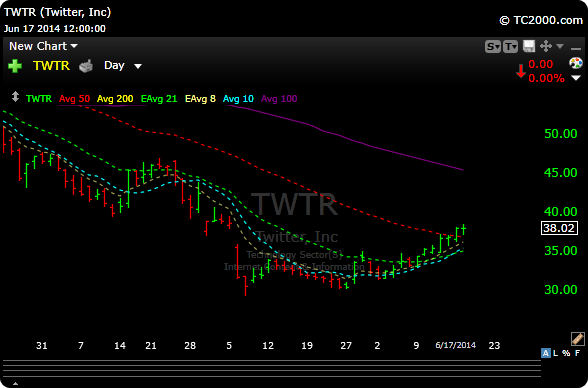Viewport: 588px width, 388px height.
Task: Click the EAvg 8 legend label
Action: 200,99
